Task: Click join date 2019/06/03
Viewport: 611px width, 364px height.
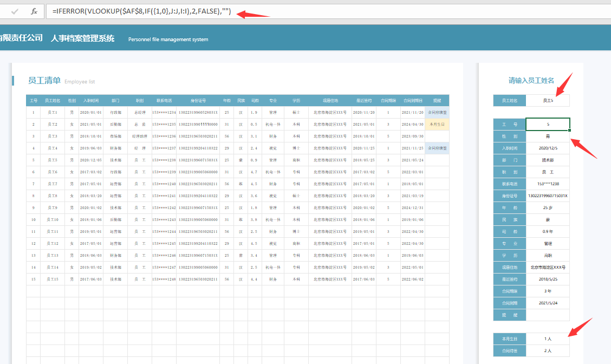Action: [91, 148]
